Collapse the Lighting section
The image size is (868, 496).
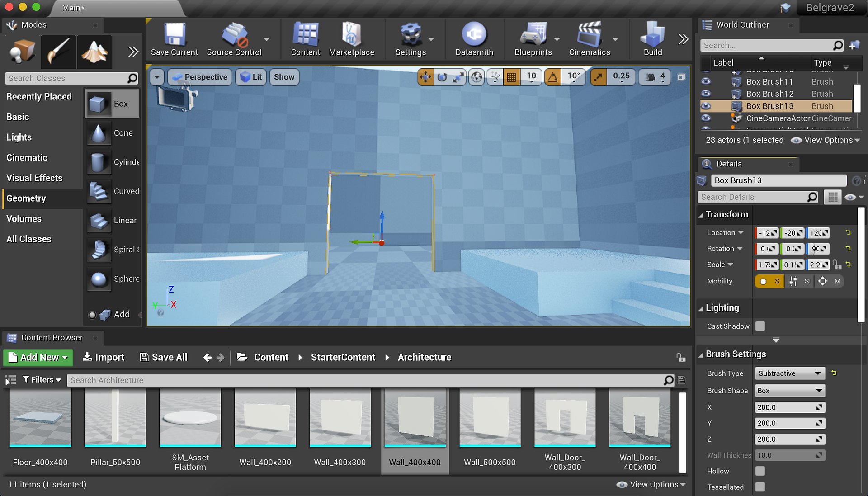point(701,308)
